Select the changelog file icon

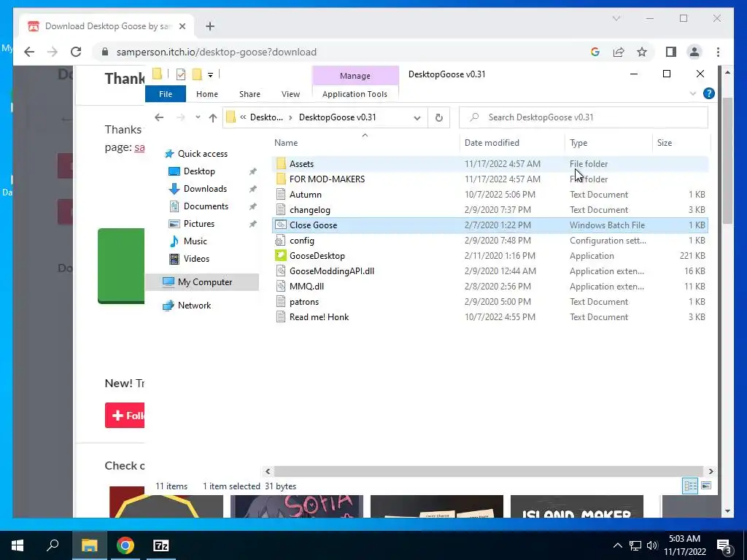tap(281, 209)
